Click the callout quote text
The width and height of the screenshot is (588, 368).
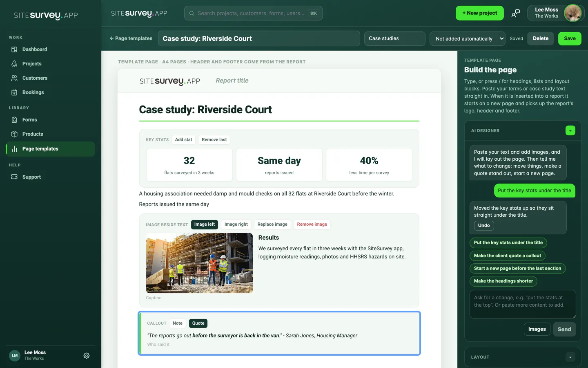[252, 336]
